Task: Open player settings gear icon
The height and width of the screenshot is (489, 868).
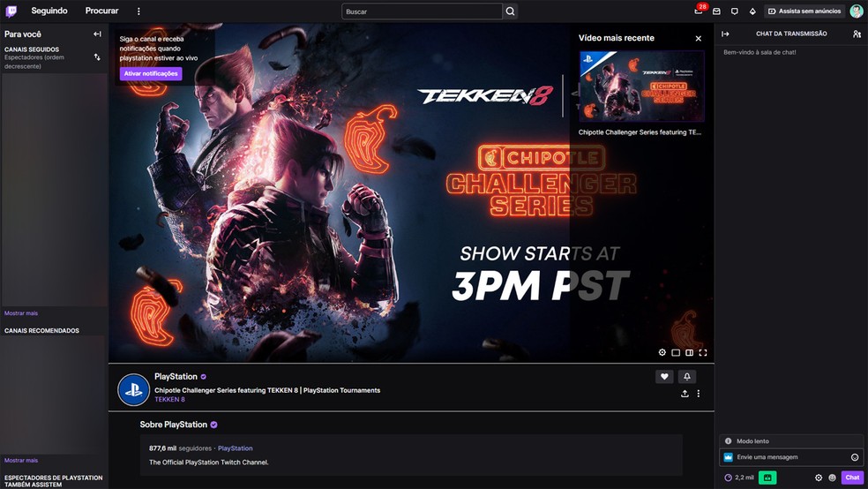Action: (x=662, y=352)
